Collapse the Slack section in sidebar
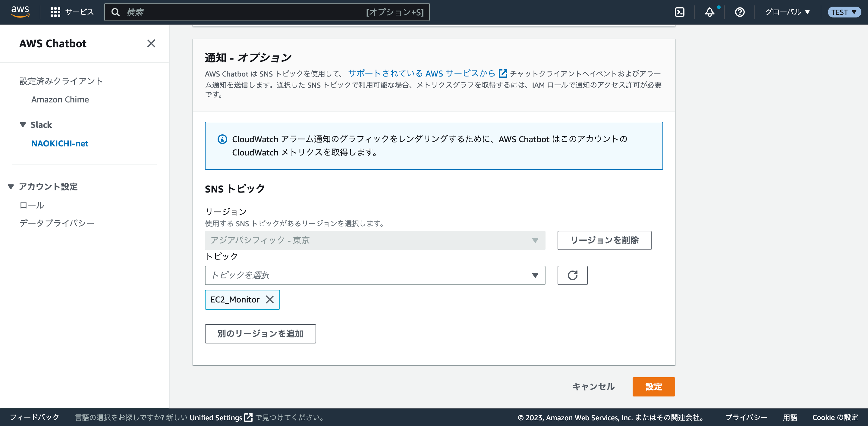Image resolution: width=868 pixels, height=426 pixels. (x=23, y=124)
